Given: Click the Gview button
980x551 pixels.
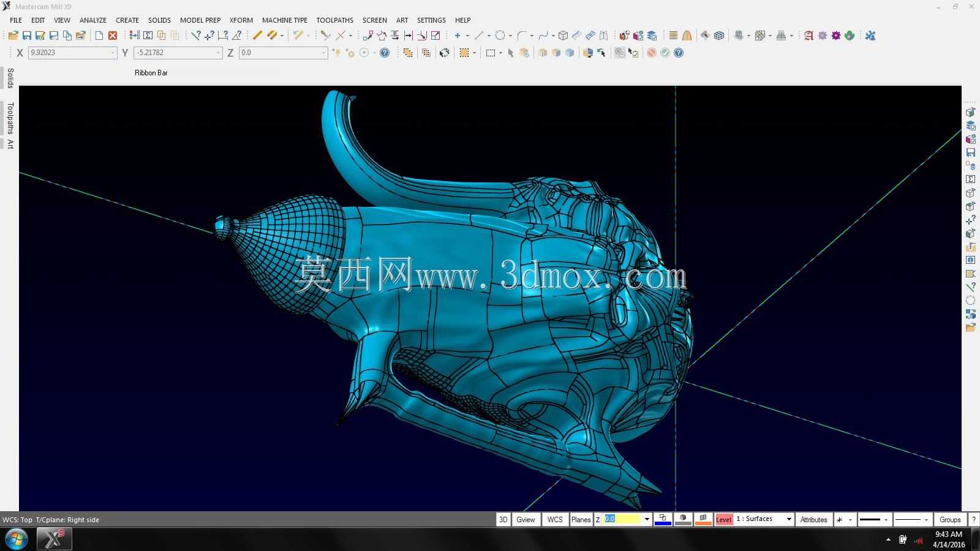Looking at the screenshot, I should 526,519.
